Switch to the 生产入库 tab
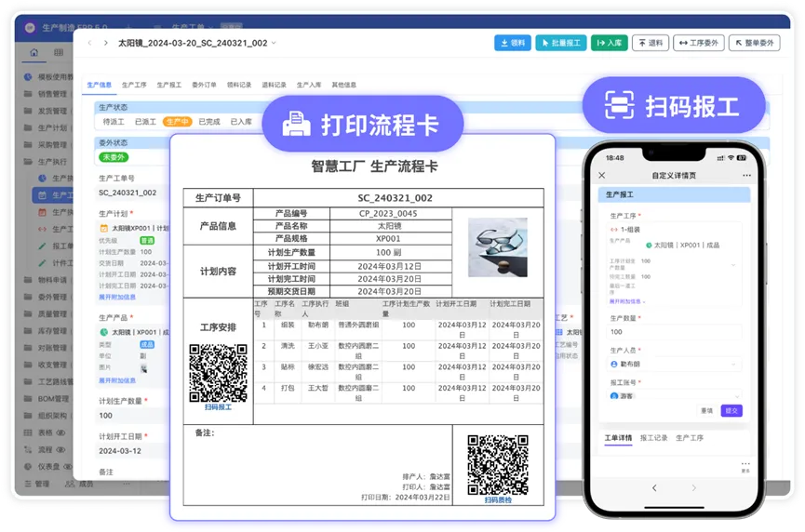The height and width of the screenshot is (532, 805). click(x=309, y=85)
